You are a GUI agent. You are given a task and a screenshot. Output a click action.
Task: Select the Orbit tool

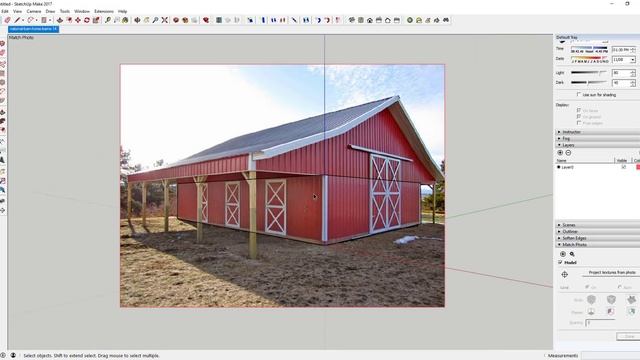[x=137, y=20]
